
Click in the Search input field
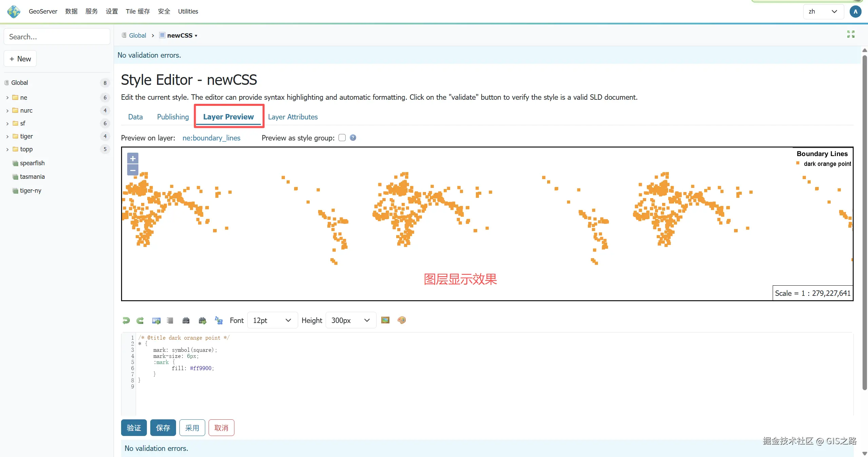tap(57, 37)
